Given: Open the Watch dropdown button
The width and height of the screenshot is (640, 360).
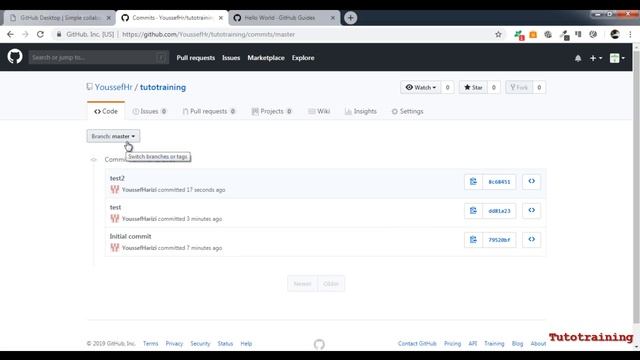Looking at the screenshot, I should point(420,87).
